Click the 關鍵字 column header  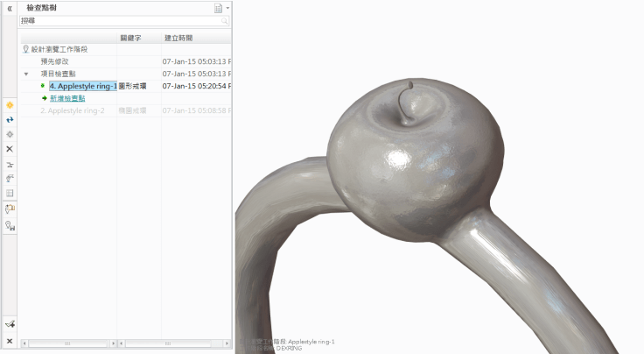(x=131, y=39)
